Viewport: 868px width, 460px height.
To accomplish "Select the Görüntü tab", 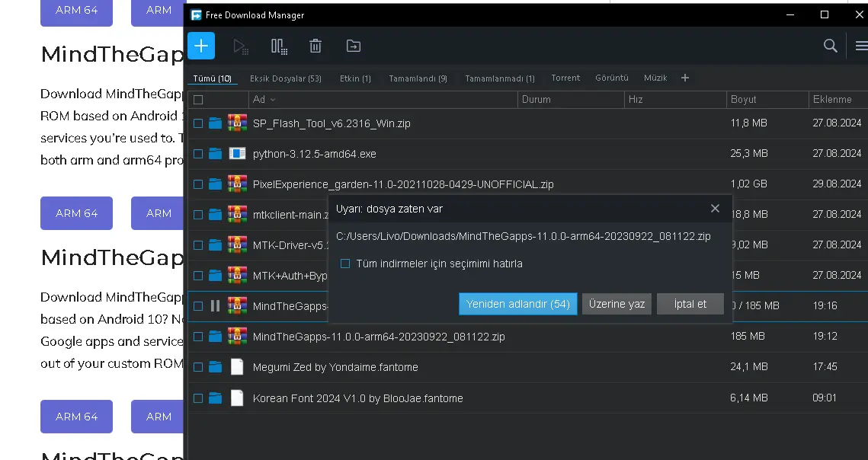I will pyautogui.click(x=612, y=78).
